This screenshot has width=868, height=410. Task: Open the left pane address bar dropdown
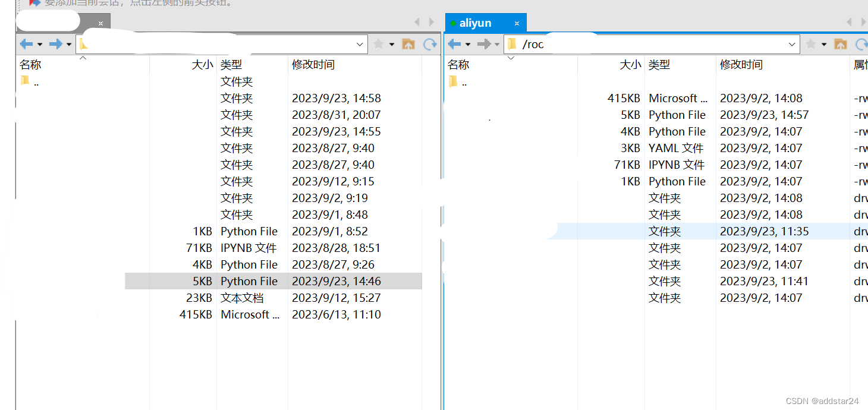click(359, 44)
